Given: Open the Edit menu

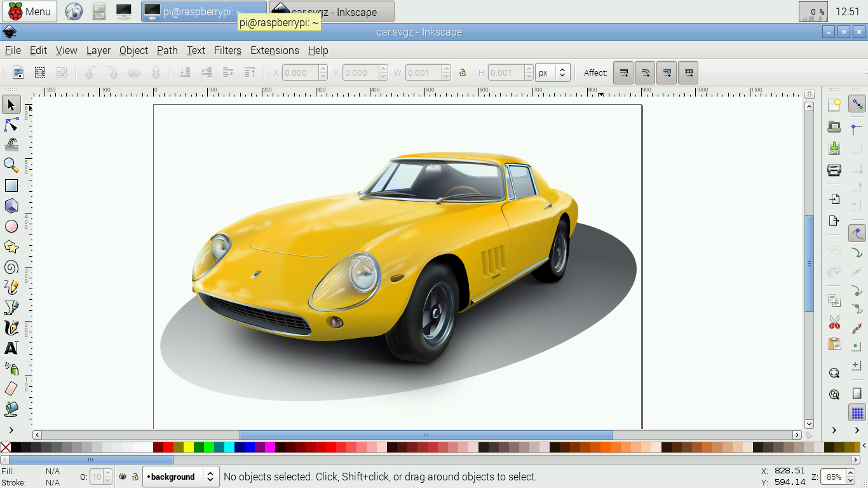Looking at the screenshot, I should [x=38, y=50].
